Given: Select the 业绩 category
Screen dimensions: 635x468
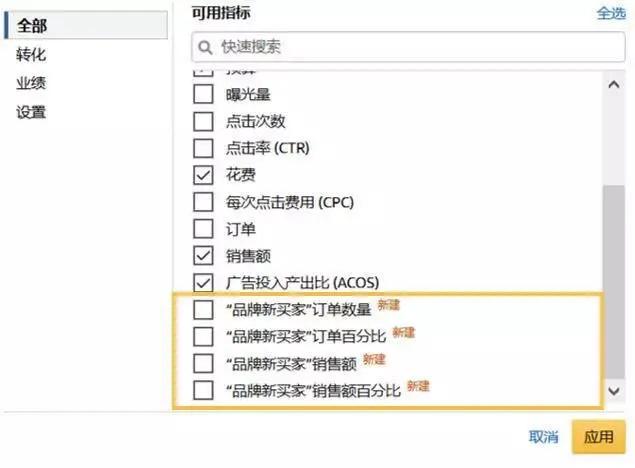Looking at the screenshot, I should [x=31, y=83].
